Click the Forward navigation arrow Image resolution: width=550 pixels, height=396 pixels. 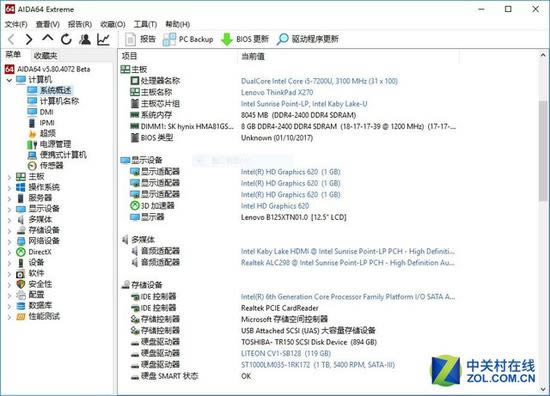pos(29,39)
